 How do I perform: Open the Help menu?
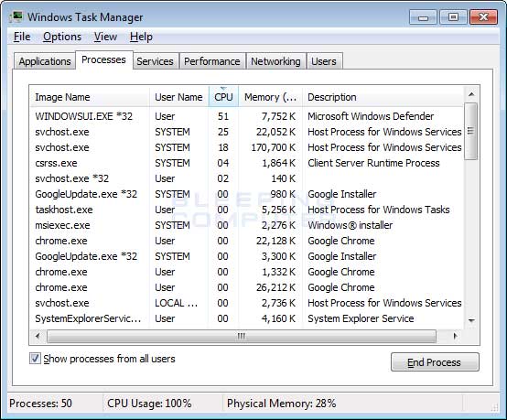click(x=141, y=37)
